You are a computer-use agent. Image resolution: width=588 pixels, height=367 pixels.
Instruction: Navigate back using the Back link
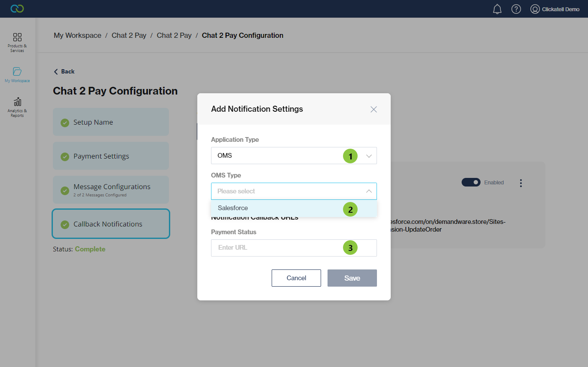click(64, 71)
